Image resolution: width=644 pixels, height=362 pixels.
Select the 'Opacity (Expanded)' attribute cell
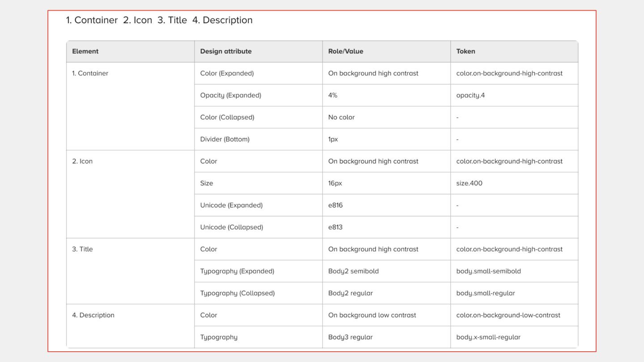click(231, 95)
